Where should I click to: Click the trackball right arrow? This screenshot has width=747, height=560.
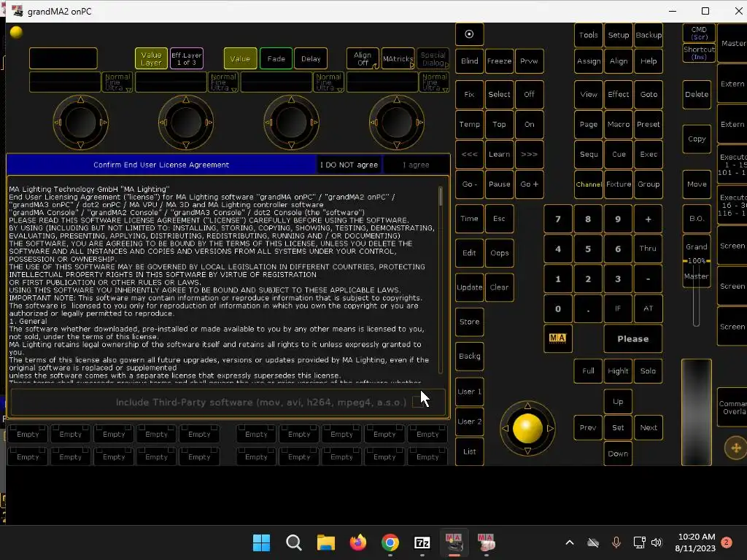550,428
